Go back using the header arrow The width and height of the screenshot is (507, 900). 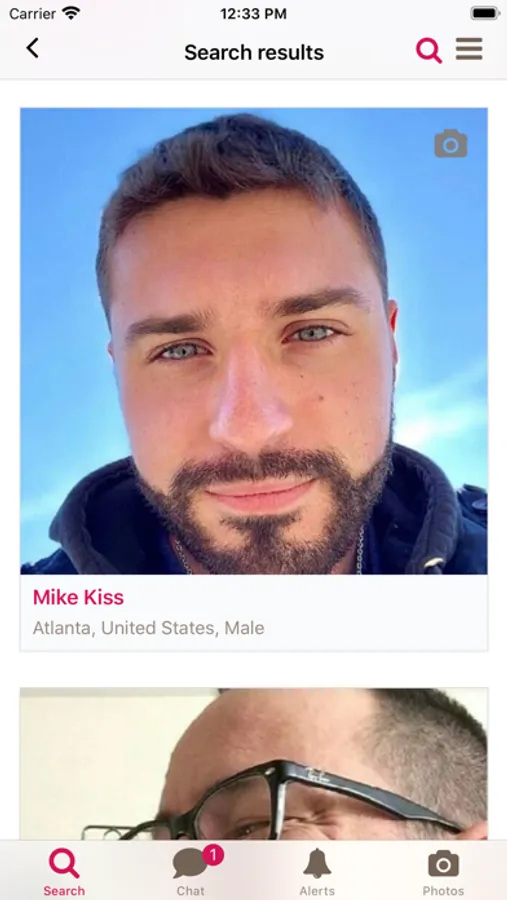[33, 48]
